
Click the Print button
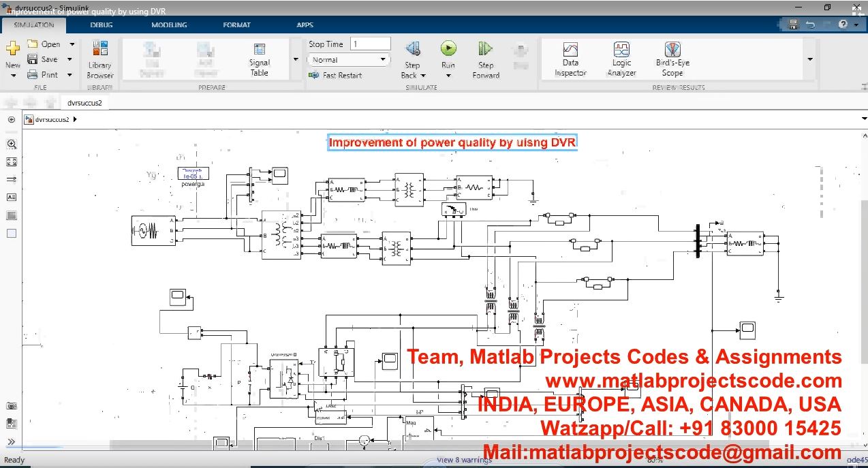point(44,75)
